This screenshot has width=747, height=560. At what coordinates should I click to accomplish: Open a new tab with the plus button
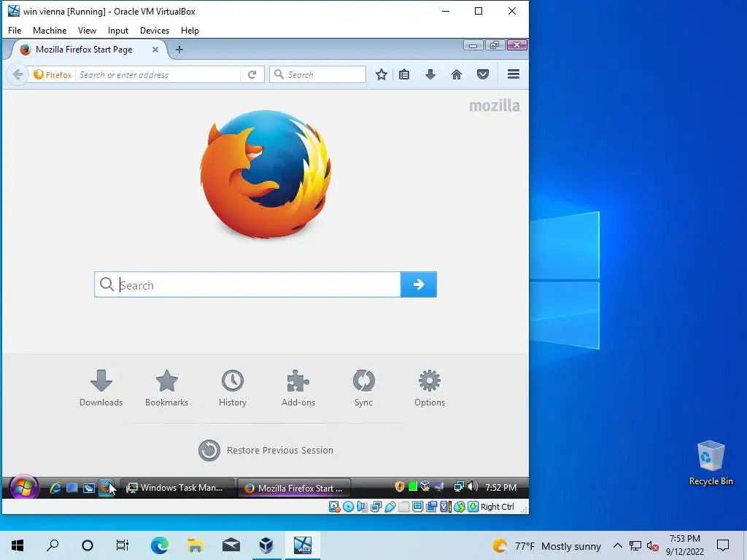179,50
